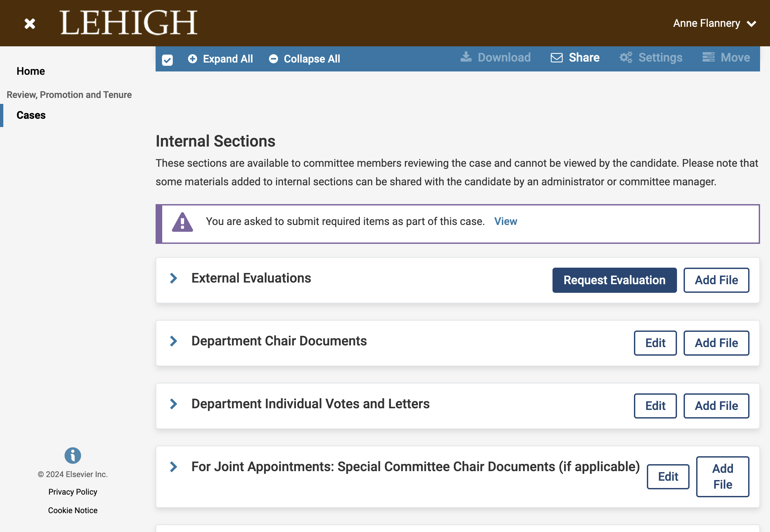Close the sidebar with the X icon
This screenshot has width=770, height=532.
click(x=30, y=23)
